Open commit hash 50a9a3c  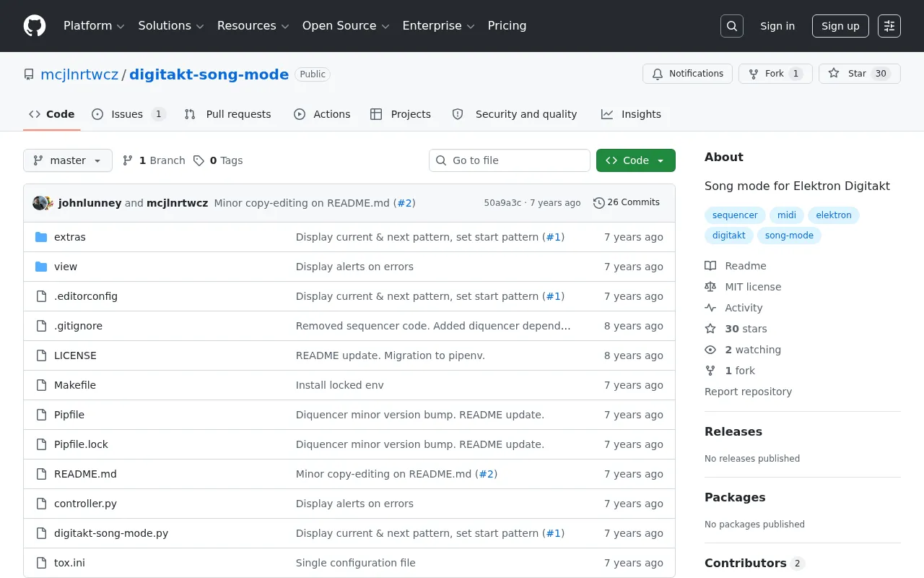point(502,203)
